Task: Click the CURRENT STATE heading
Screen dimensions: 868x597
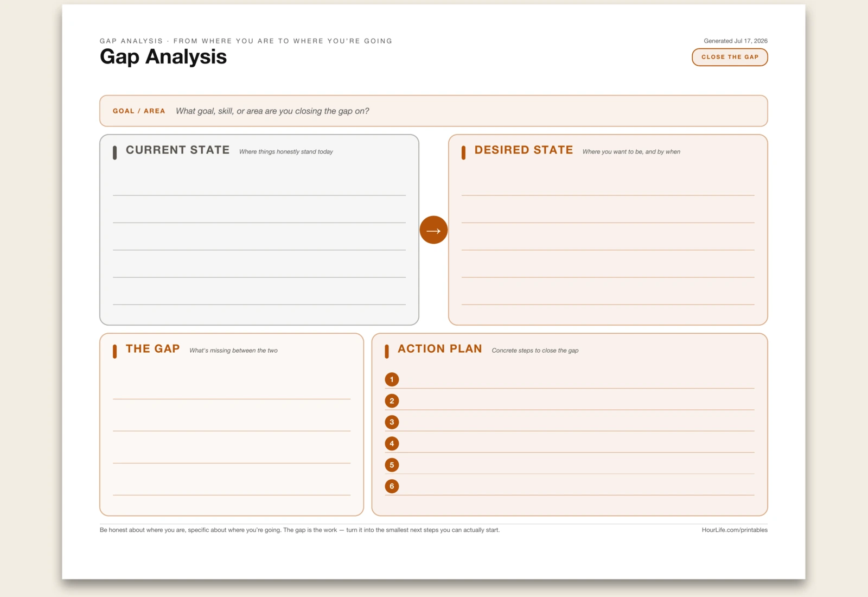Action: [x=178, y=150]
